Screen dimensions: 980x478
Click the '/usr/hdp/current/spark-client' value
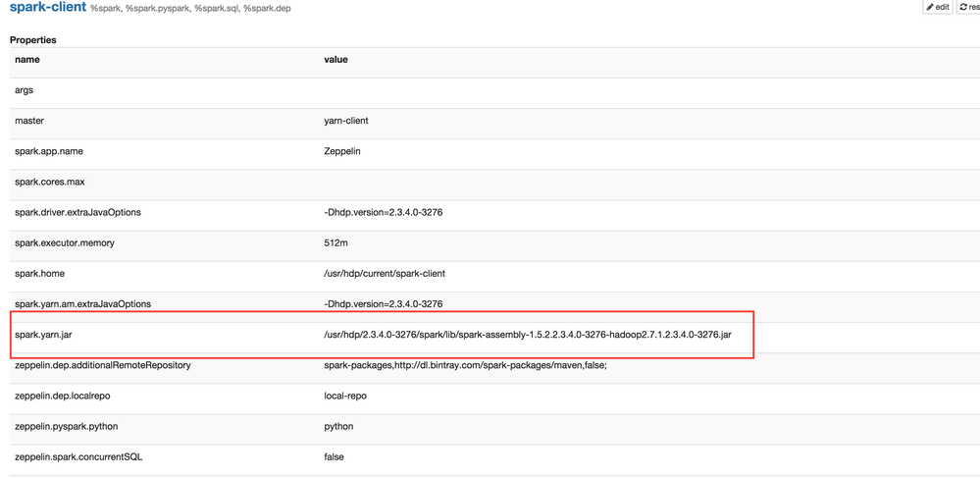pyautogui.click(x=385, y=274)
